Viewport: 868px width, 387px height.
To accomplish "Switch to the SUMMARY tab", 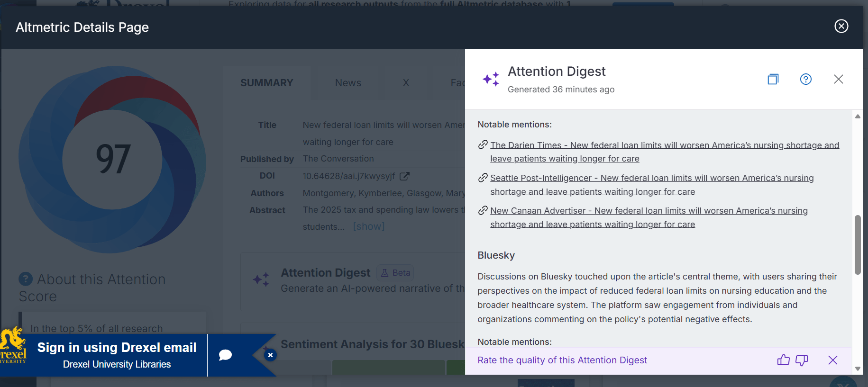I will point(267,83).
